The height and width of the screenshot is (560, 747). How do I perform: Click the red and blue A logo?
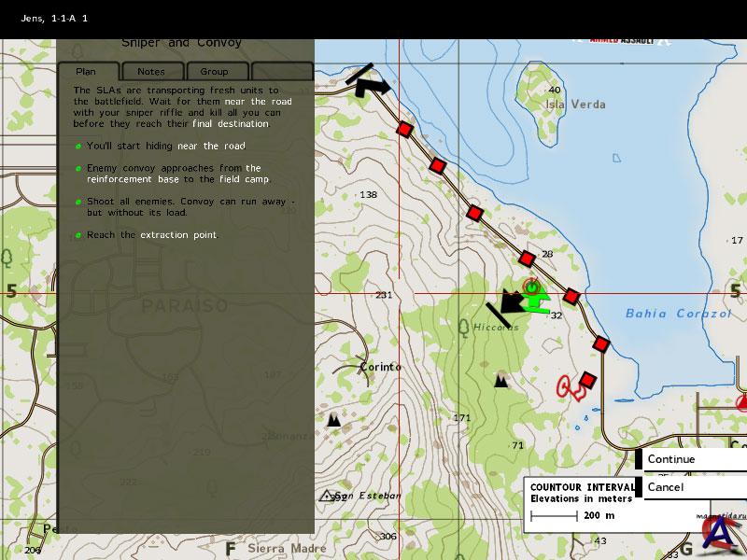(717, 534)
